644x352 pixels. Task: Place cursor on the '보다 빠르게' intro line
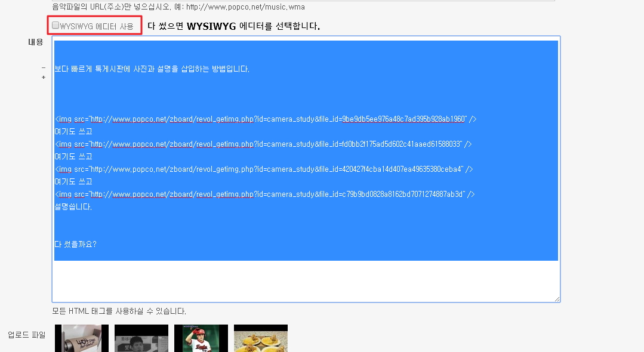(x=152, y=69)
